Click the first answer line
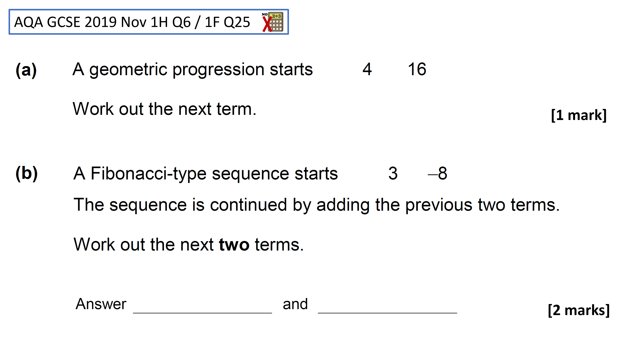644x362 pixels. point(202,313)
